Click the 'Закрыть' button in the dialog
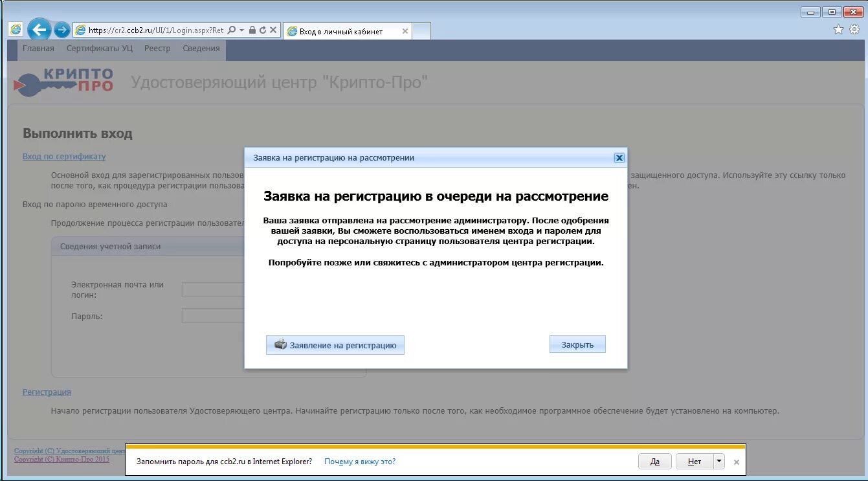 click(x=577, y=344)
